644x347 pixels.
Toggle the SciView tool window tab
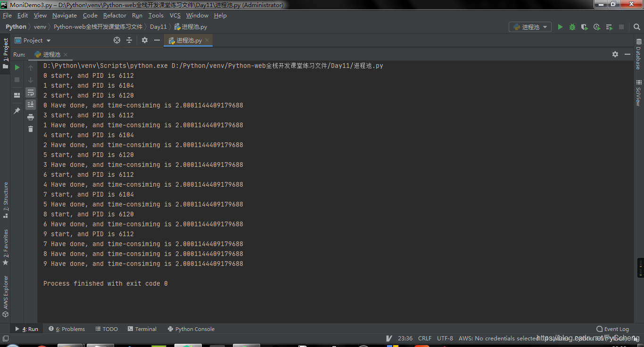[x=639, y=92]
